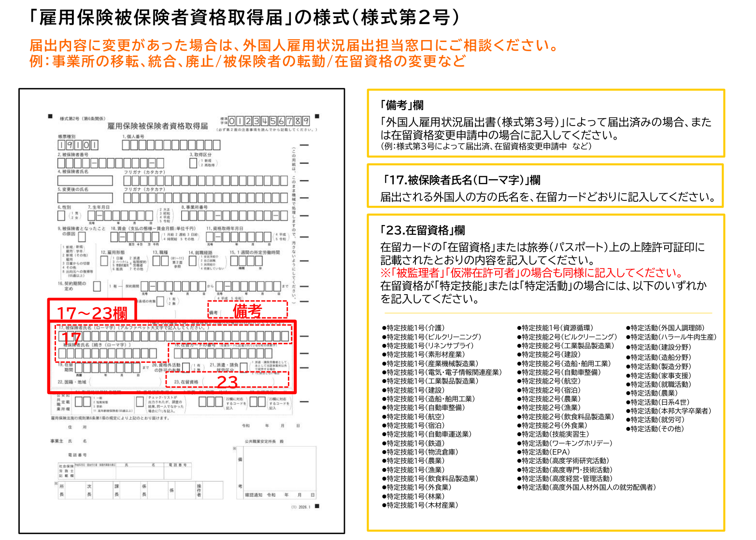Select 特定活動(本邦大学卒業者)
756x540 pixels.
(669, 411)
